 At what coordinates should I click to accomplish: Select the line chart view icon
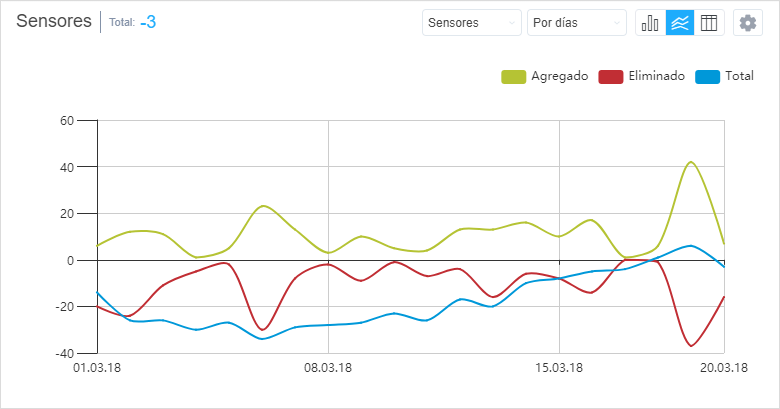679,23
